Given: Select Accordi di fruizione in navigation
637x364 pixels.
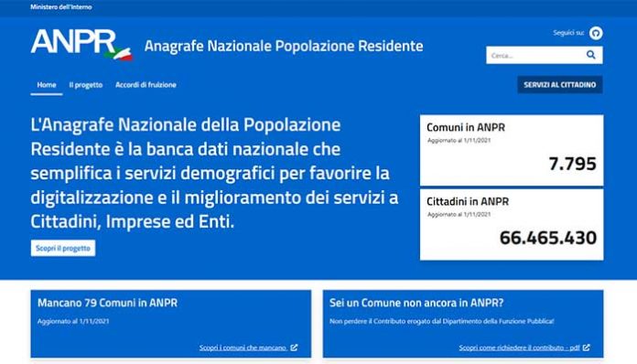Looking at the screenshot, I should (x=146, y=85).
